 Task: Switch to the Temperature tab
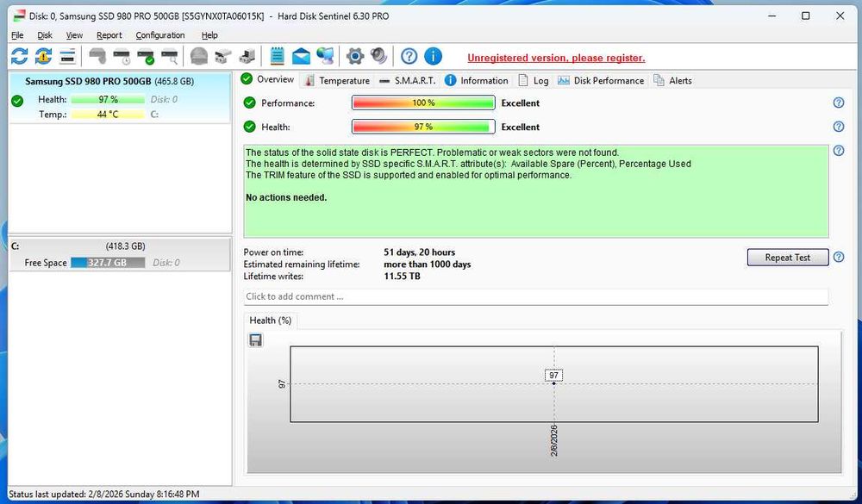337,81
